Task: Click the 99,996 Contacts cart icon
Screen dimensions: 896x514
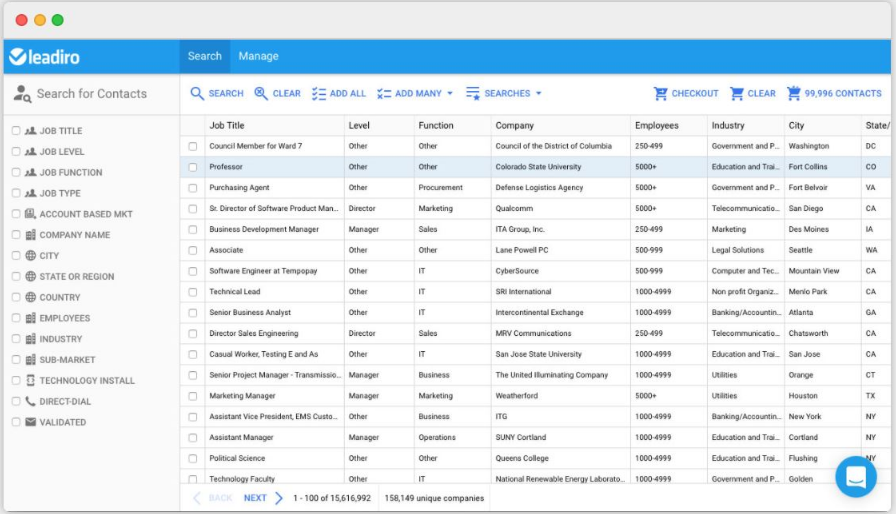Action: (794, 94)
